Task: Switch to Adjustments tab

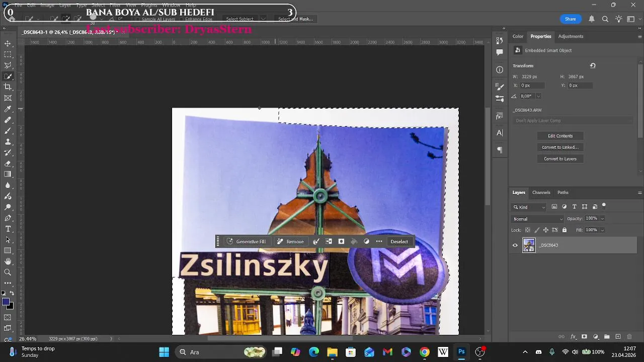Action: 571,36
